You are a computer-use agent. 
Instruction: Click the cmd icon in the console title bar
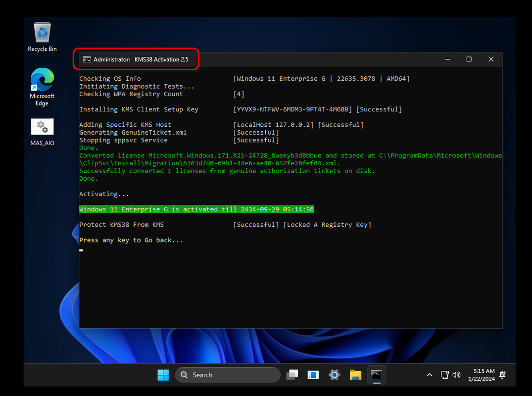click(87, 59)
